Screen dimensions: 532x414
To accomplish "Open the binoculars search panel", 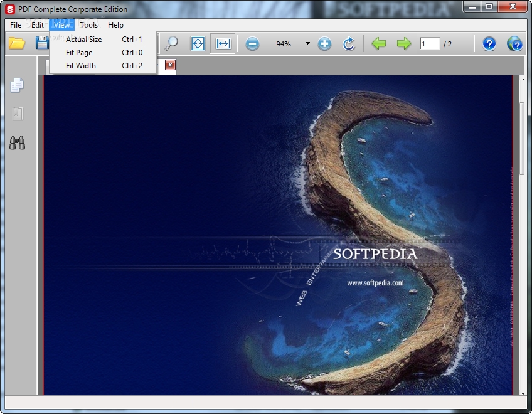I will coord(17,143).
